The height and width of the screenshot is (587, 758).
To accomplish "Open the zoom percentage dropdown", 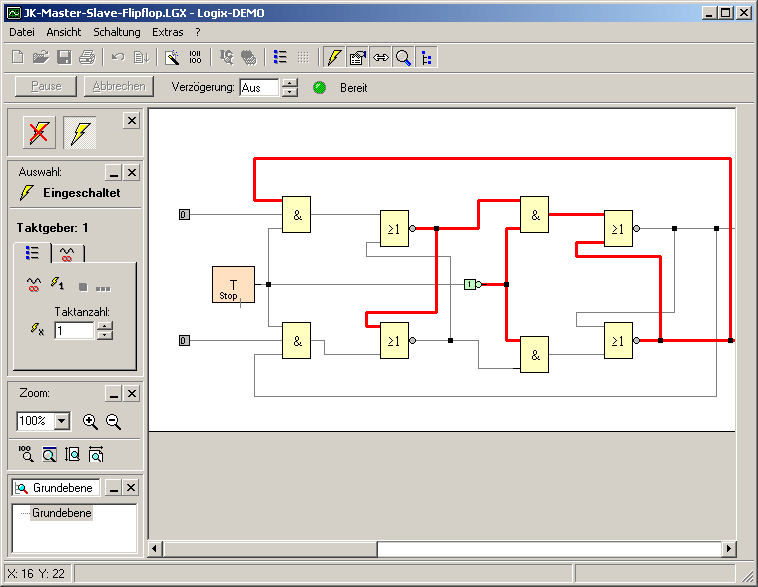I will point(62,422).
